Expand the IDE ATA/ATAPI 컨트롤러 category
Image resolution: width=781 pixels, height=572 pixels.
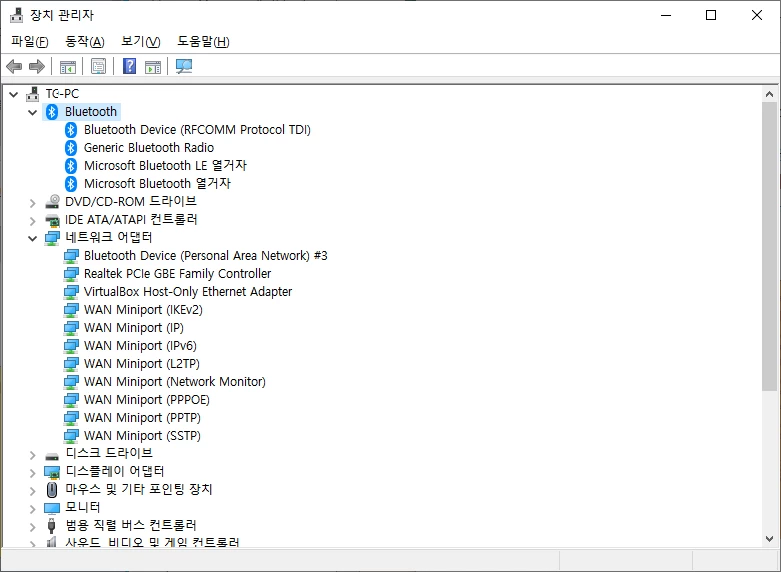pyautogui.click(x=33, y=220)
